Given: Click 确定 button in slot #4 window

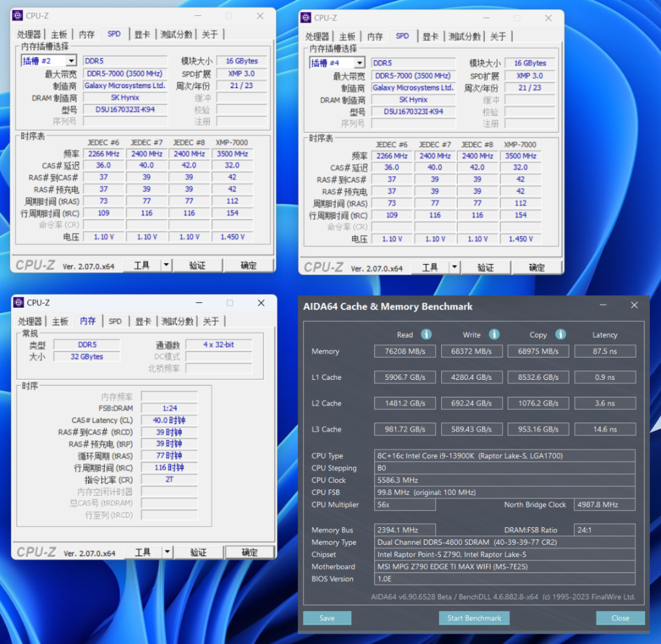Looking at the screenshot, I should 537,267.
